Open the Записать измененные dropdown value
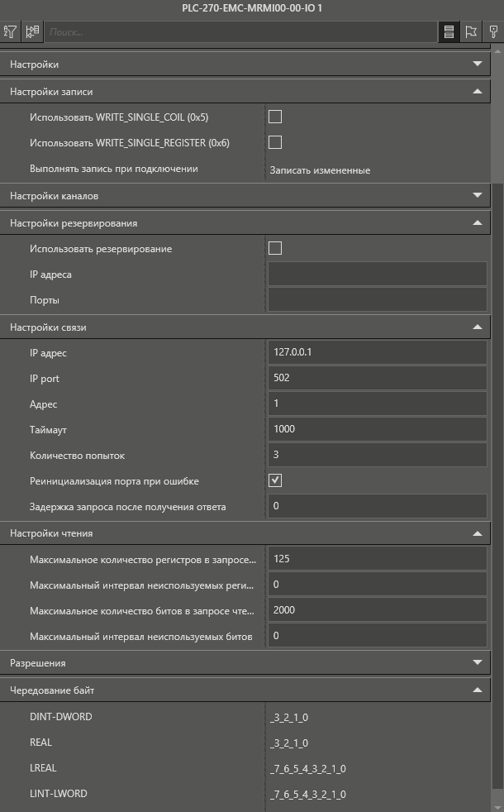This screenshot has height=812, width=504. click(320, 170)
